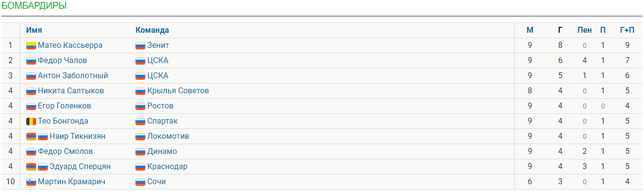Sort table by Г+П column header
The height and width of the screenshot is (193, 644).
coord(627,30)
